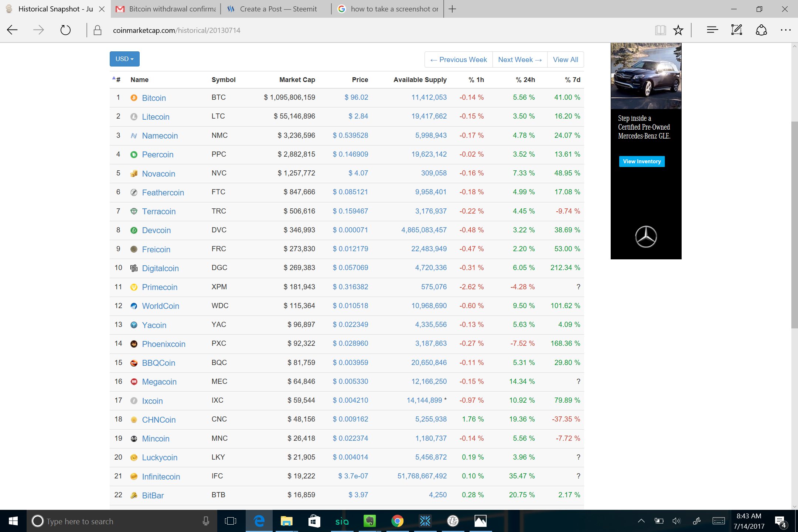Open Edge Settings and more menu
The image size is (798, 532).
785,30
